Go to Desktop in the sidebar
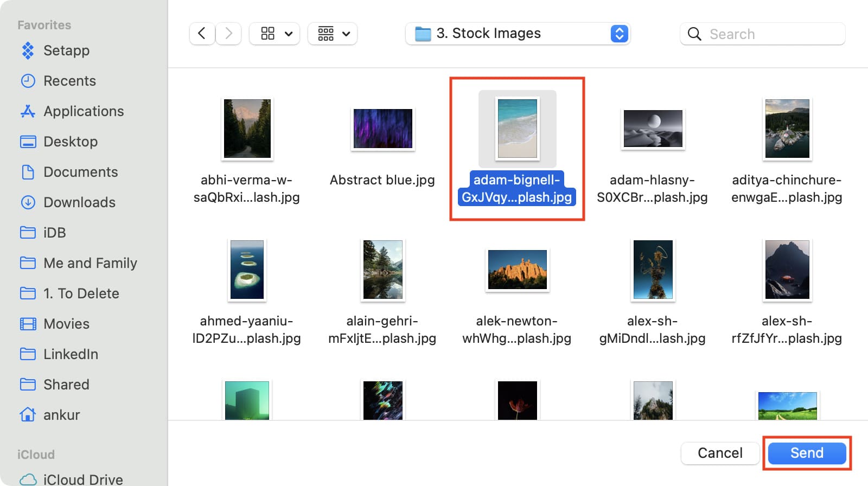 pos(70,142)
